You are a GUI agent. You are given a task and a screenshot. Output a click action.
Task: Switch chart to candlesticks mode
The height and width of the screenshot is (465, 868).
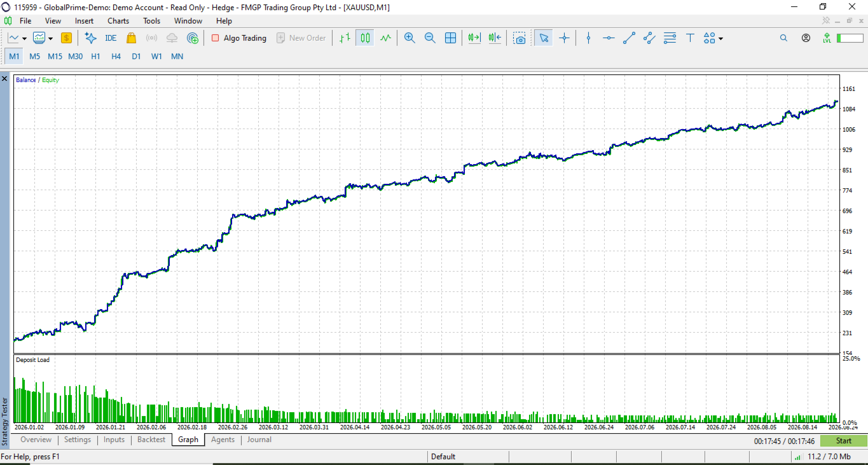[x=365, y=38]
